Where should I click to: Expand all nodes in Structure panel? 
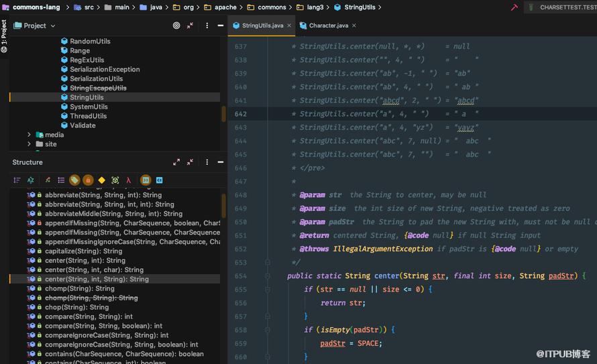[176, 162]
